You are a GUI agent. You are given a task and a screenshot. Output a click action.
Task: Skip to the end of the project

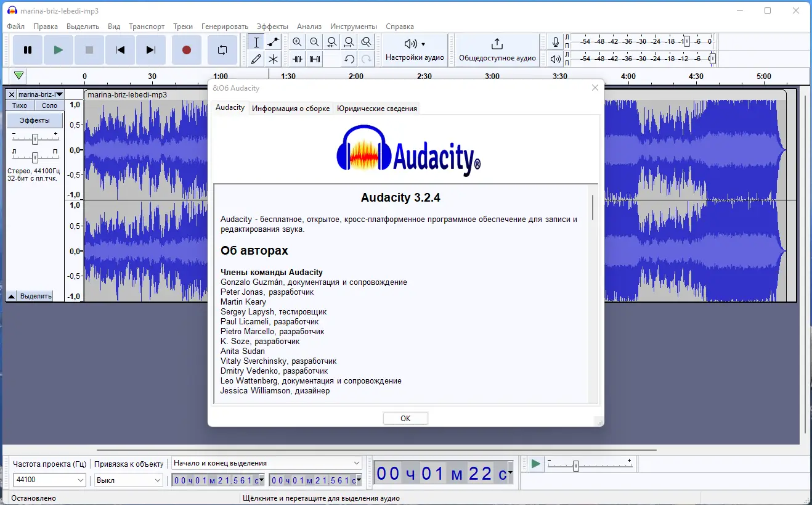point(151,50)
